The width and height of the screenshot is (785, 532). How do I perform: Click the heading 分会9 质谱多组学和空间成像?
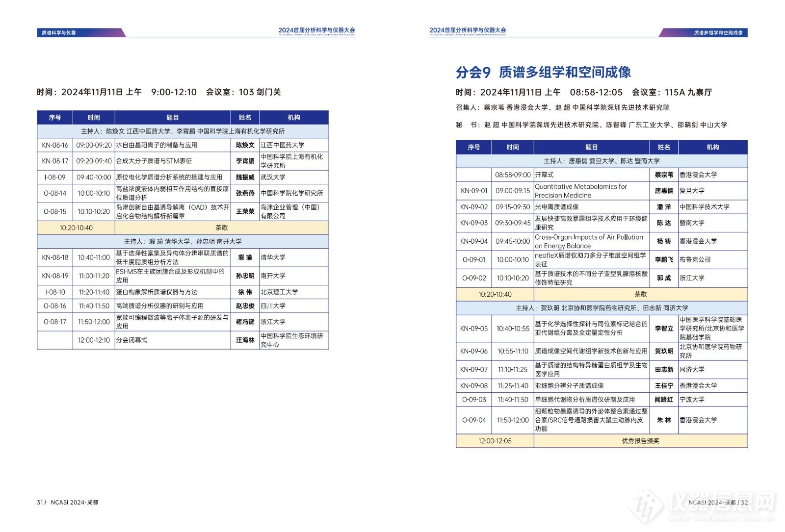pyautogui.click(x=543, y=73)
